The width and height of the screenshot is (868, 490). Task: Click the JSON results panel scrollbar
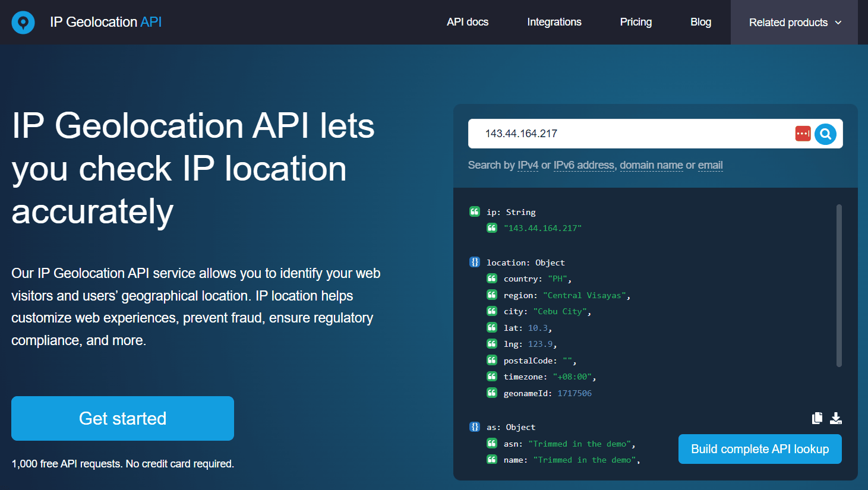pos(839,286)
